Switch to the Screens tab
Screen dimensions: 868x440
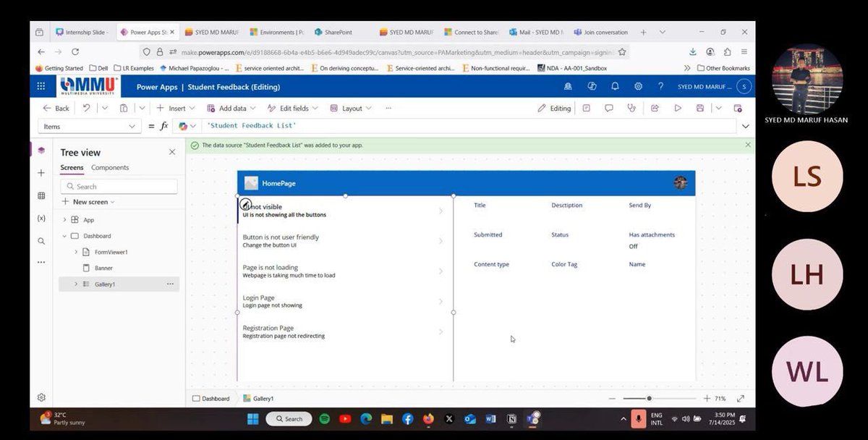pyautogui.click(x=72, y=168)
